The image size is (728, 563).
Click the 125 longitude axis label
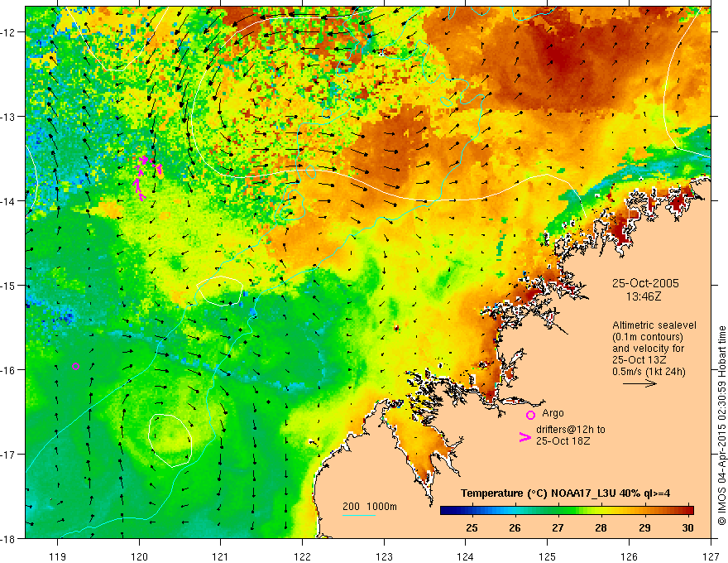548,556
